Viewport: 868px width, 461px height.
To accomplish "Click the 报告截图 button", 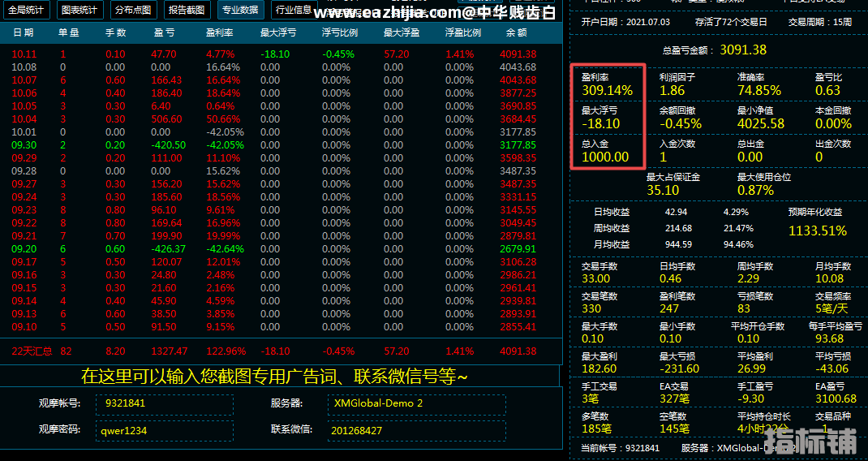I will pyautogui.click(x=187, y=11).
